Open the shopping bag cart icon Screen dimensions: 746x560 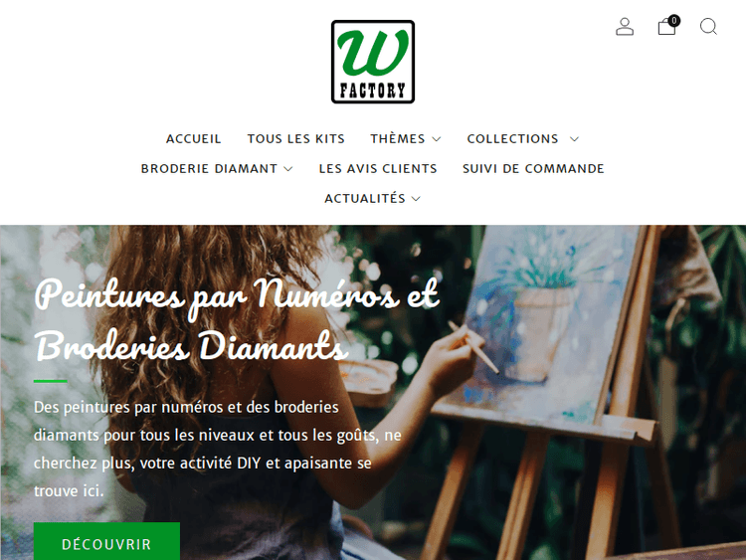[666, 27]
